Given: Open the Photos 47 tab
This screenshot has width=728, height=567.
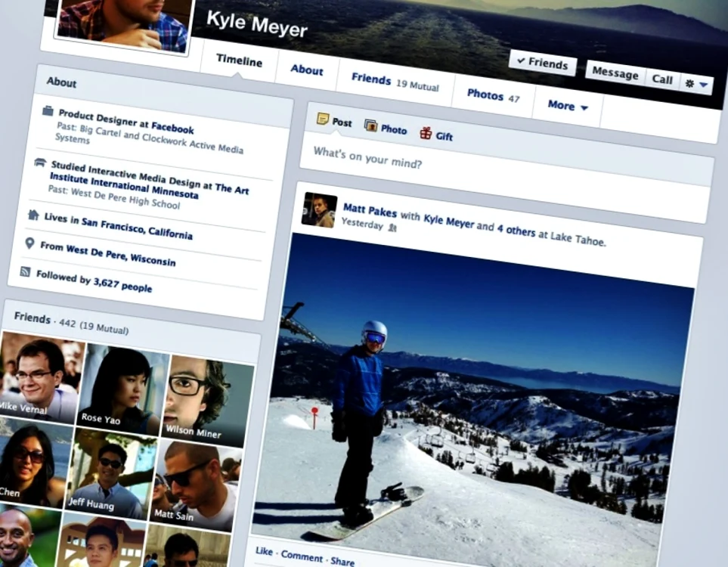Looking at the screenshot, I should 493,96.
